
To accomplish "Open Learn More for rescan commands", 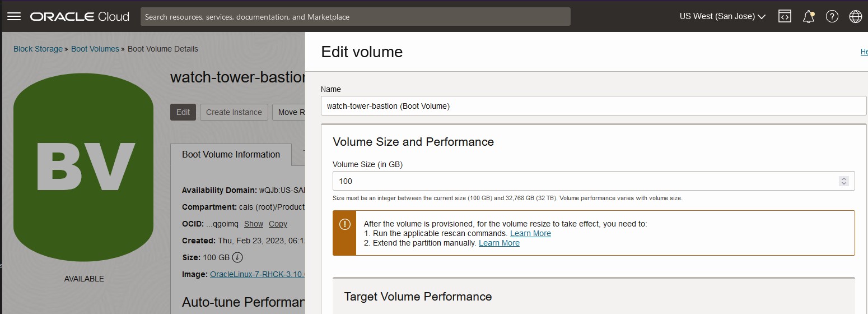I will coord(530,233).
